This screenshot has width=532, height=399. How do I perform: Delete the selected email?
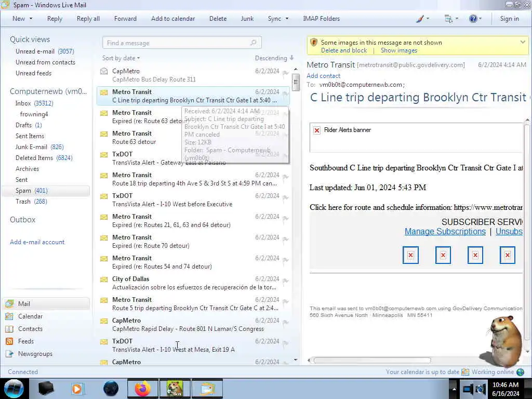218,19
